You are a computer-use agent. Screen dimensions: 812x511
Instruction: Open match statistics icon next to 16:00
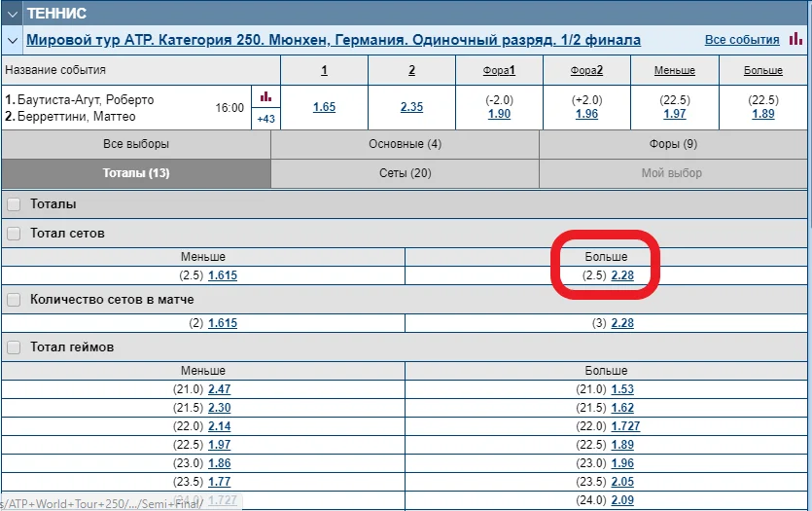coord(265,96)
